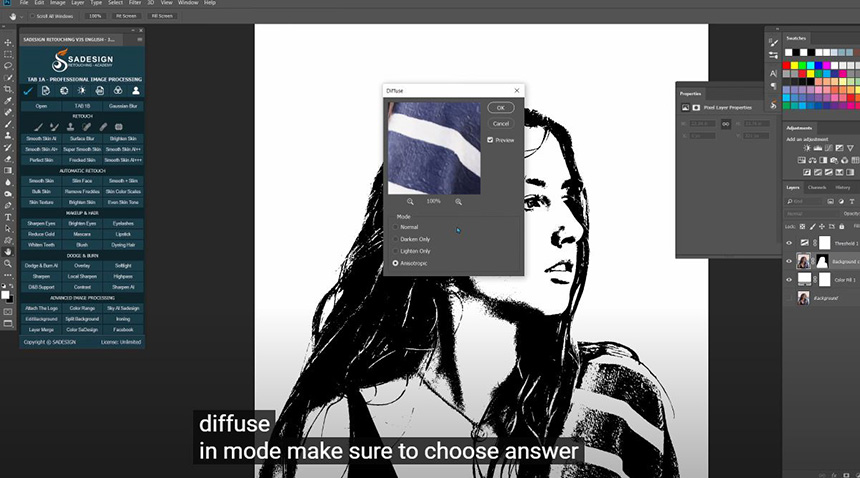The image size is (860, 478).
Task: Select the Type tool
Action: 8,218
